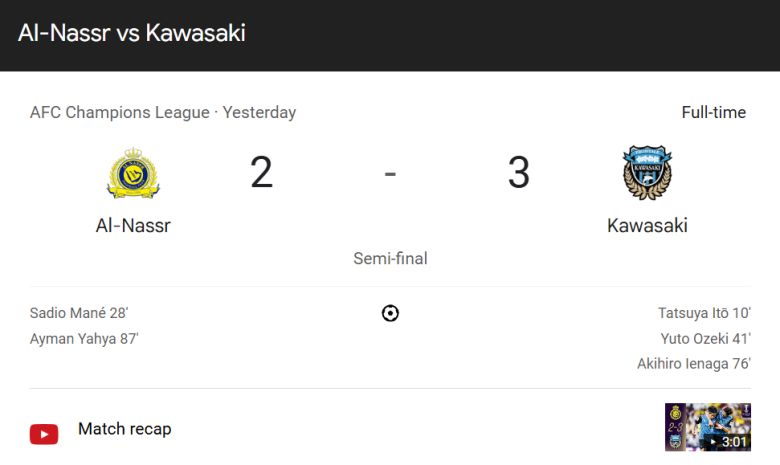Click Kawasaki's score of 3

pyautogui.click(x=519, y=172)
